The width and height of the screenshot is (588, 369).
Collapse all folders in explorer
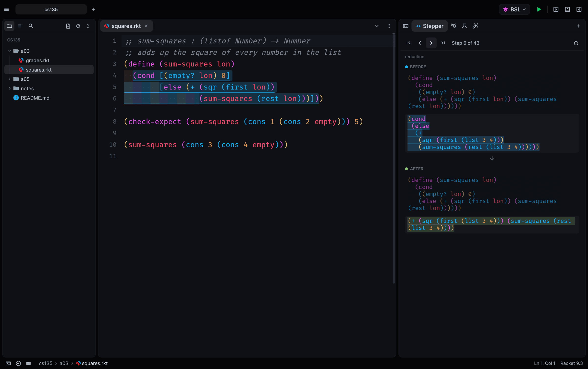88,26
